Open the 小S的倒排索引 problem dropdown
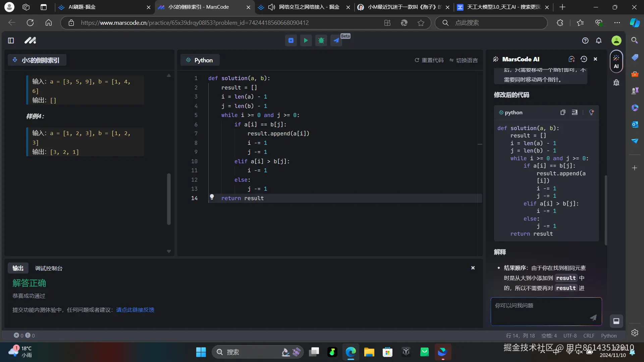 tap(37, 60)
